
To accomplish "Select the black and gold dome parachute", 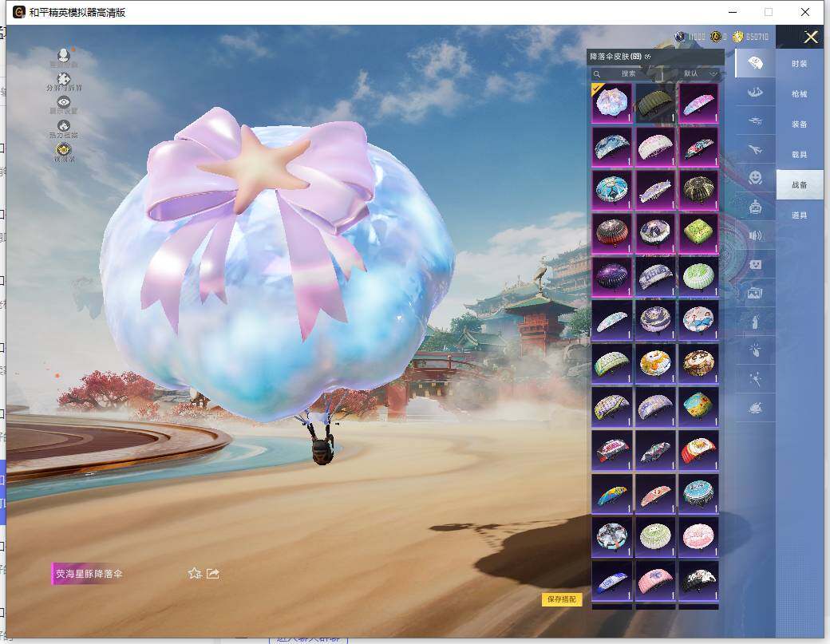I will pyautogui.click(x=698, y=189).
